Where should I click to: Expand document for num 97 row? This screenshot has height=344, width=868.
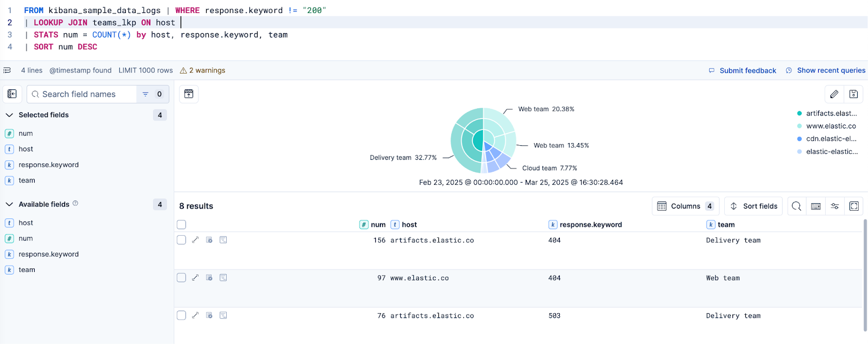[195, 278]
